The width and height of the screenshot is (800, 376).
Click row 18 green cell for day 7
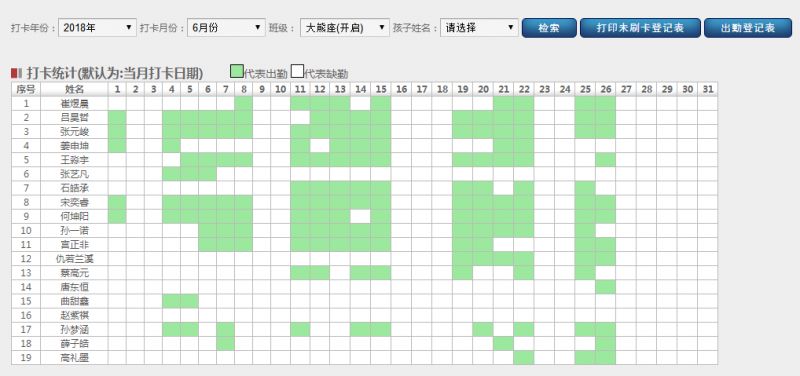click(x=226, y=343)
